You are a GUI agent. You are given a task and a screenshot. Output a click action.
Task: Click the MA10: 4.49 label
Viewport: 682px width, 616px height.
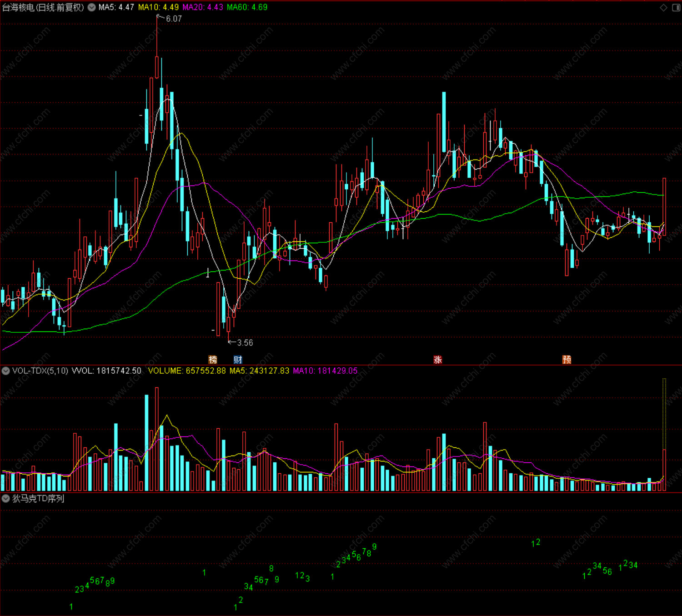[158, 7]
